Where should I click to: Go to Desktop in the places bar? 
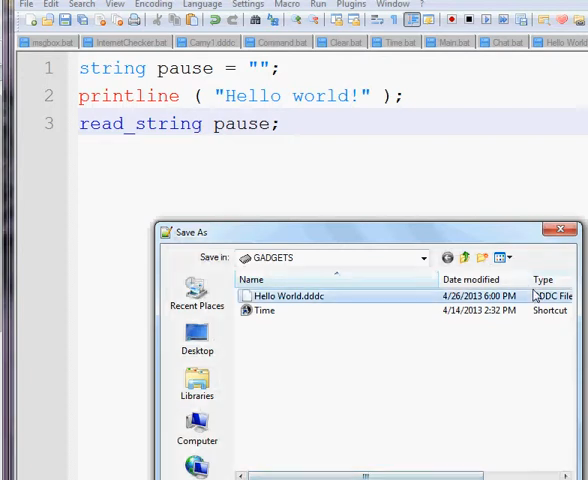pyautogui.click(x=197, y=339)
